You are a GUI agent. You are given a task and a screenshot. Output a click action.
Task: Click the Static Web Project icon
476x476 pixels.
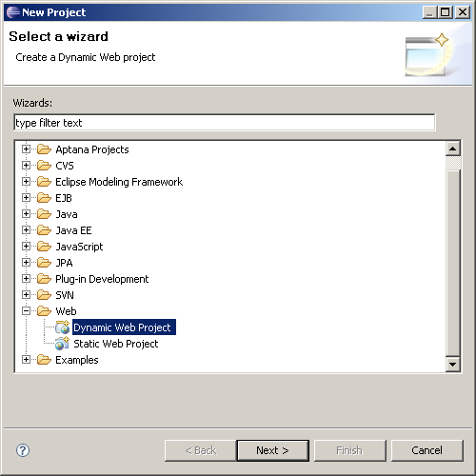tap(62, 344)
